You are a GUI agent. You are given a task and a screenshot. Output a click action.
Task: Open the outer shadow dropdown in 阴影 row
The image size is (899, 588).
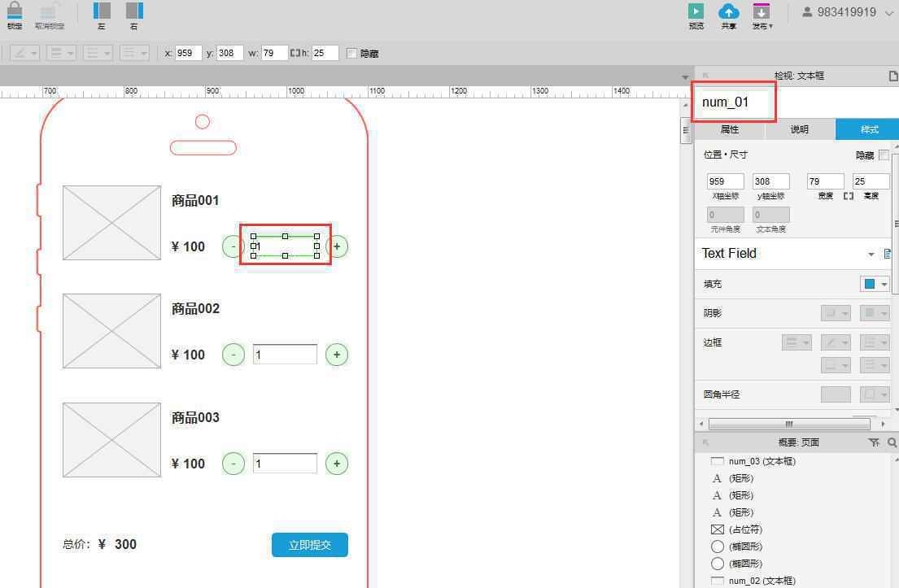pyautogui.click(x=836, y=313)
